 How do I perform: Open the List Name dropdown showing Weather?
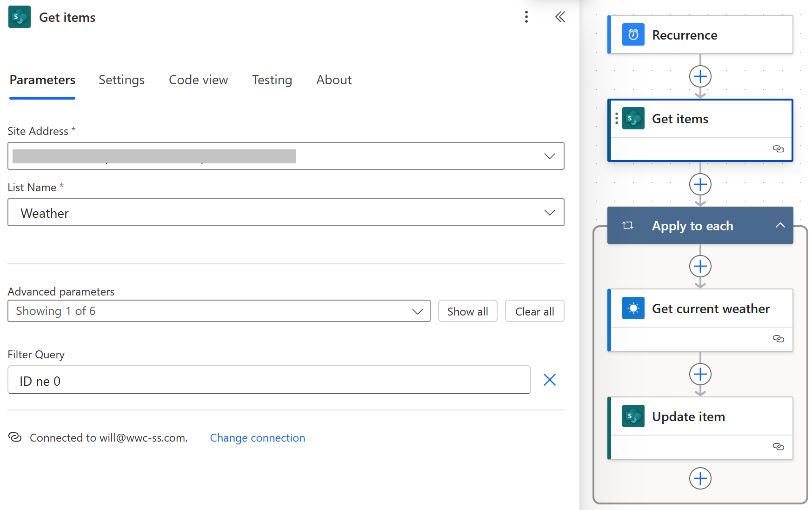pyautogui.click(x=286, y=213)
